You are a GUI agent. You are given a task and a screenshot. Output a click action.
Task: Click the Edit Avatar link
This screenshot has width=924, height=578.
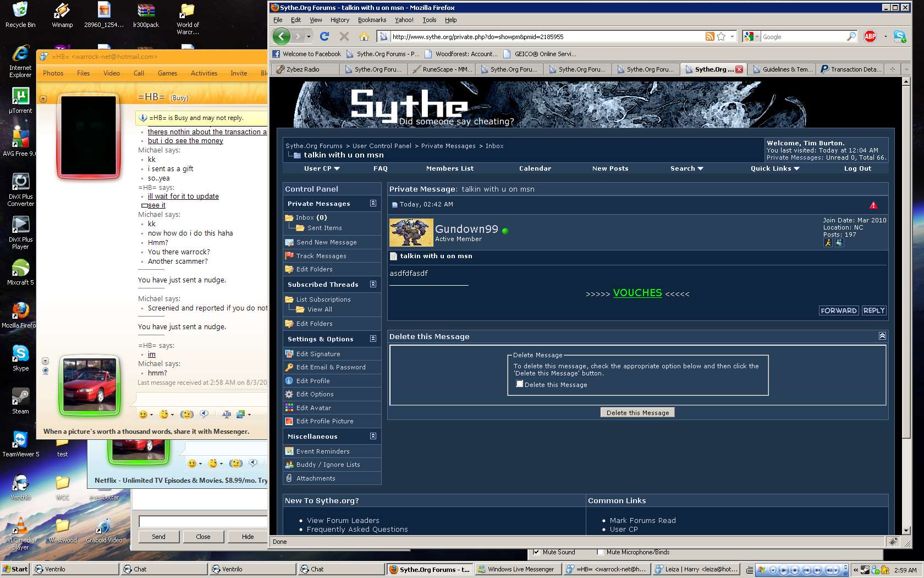click(x=313, y=408)
